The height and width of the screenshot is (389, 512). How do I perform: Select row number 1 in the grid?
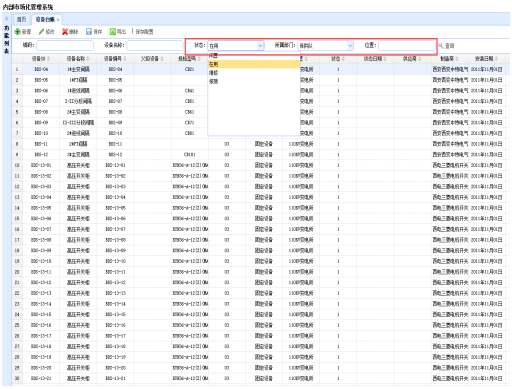[x=17, y=69]
